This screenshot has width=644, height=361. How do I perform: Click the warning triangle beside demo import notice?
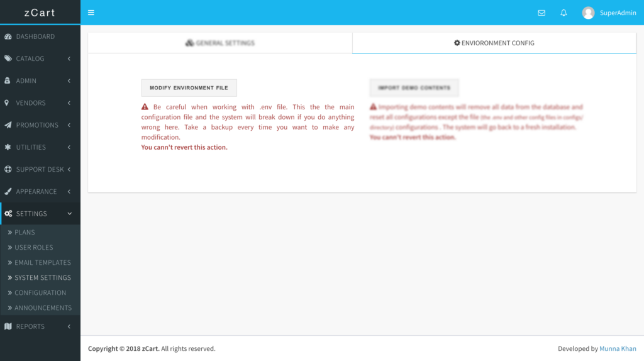click(x=373, y=107)
